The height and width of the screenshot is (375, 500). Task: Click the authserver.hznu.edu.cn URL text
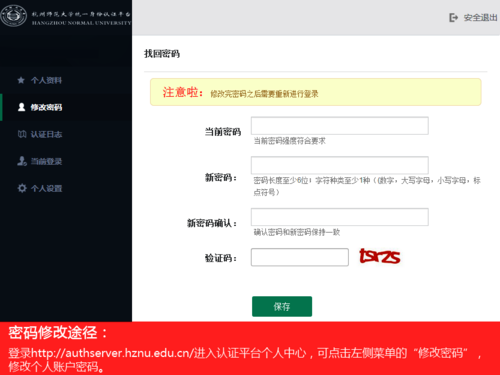(x=112, y=353)
